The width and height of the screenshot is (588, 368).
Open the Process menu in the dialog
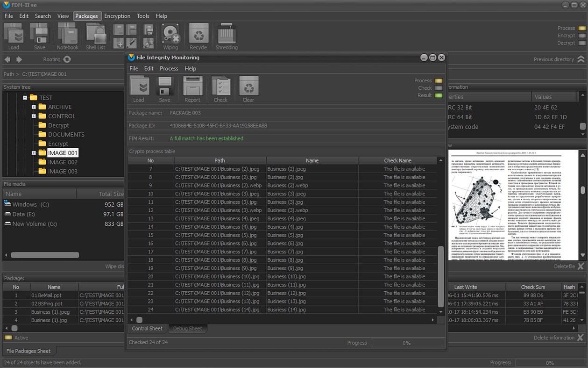point(169,68)
